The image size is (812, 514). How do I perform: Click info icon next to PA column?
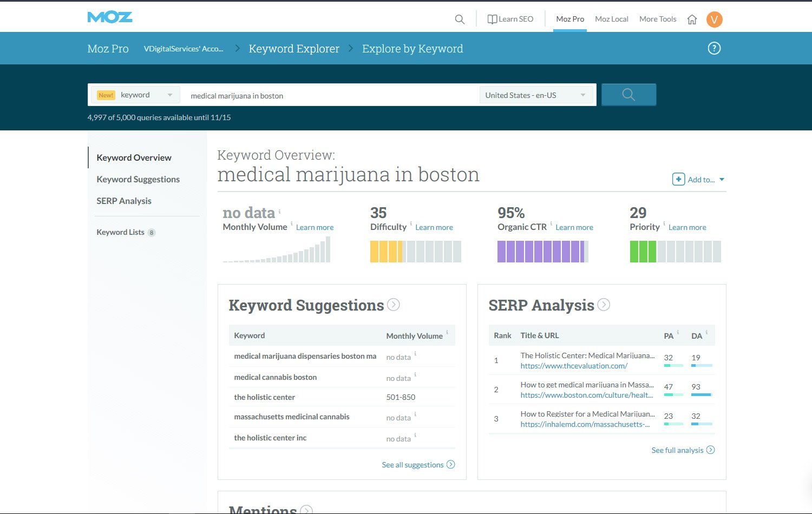pos(678,333)
